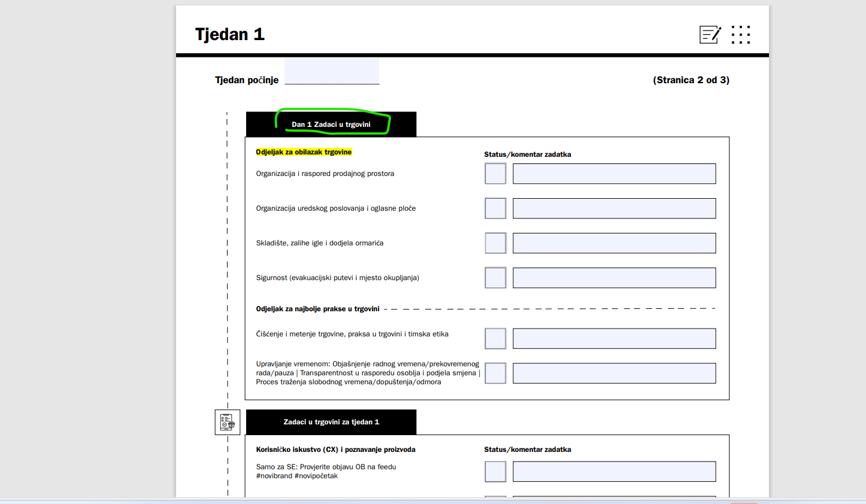This screenshot has width=866, height=504.
Task: Tick checkbox for Organizacija uredskog poslovanja i oglasne ploče
Action: point(495,208)
